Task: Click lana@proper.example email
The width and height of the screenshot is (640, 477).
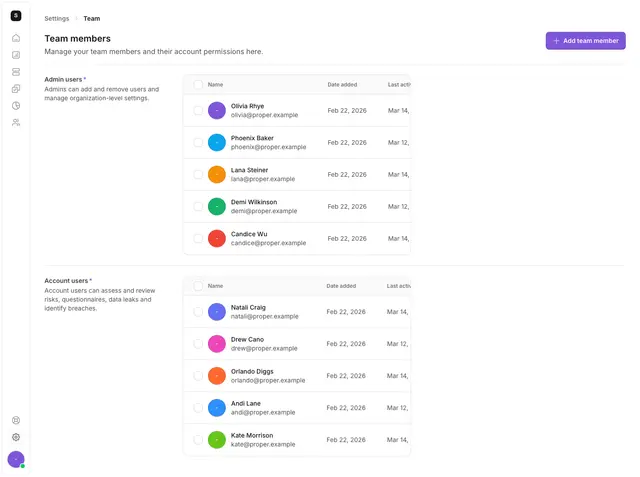Action: (x=263, y=179)
